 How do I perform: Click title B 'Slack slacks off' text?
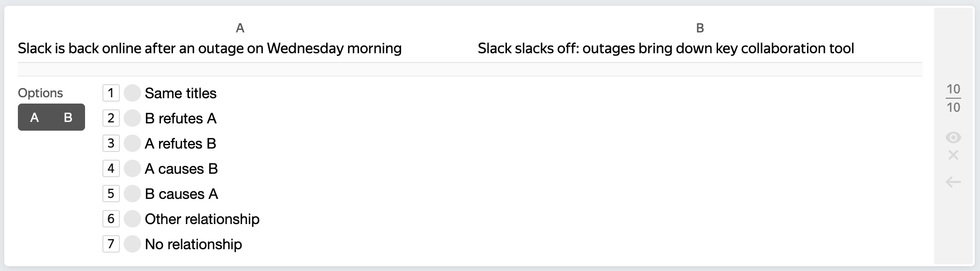click(665, 48)
